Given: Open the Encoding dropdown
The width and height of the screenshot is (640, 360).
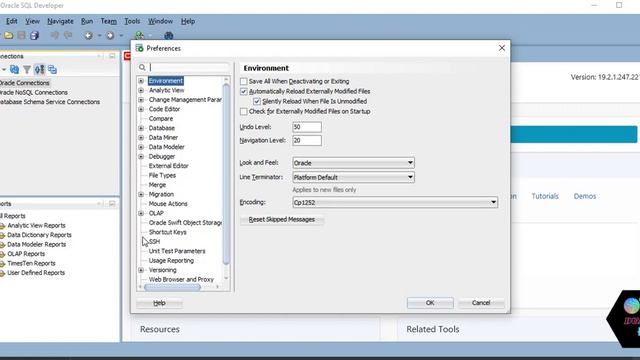Looking at the screenshot, I should (x=395, y=202).
